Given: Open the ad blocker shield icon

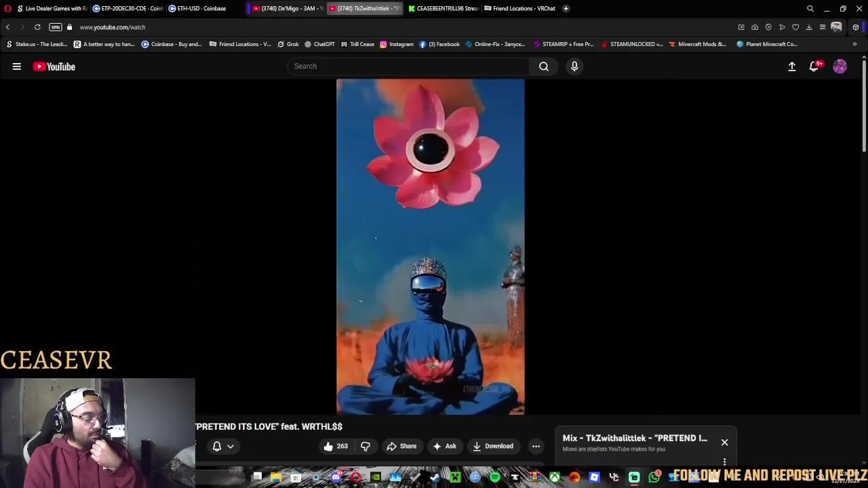Looking at the screenshot, I should pos(768,27).
